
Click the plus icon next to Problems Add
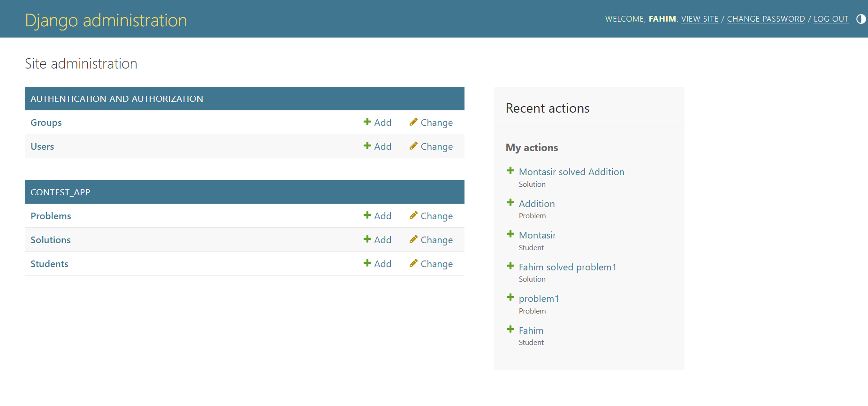coord(367,215)
